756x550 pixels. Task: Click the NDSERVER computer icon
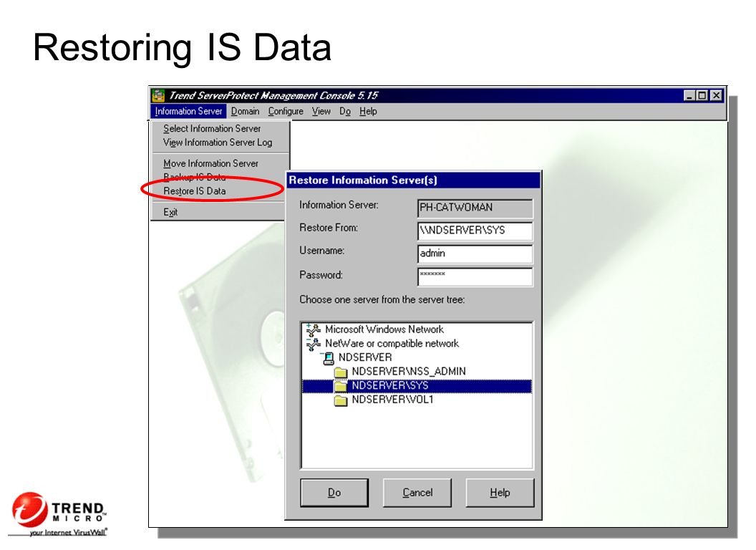point(329,358)
